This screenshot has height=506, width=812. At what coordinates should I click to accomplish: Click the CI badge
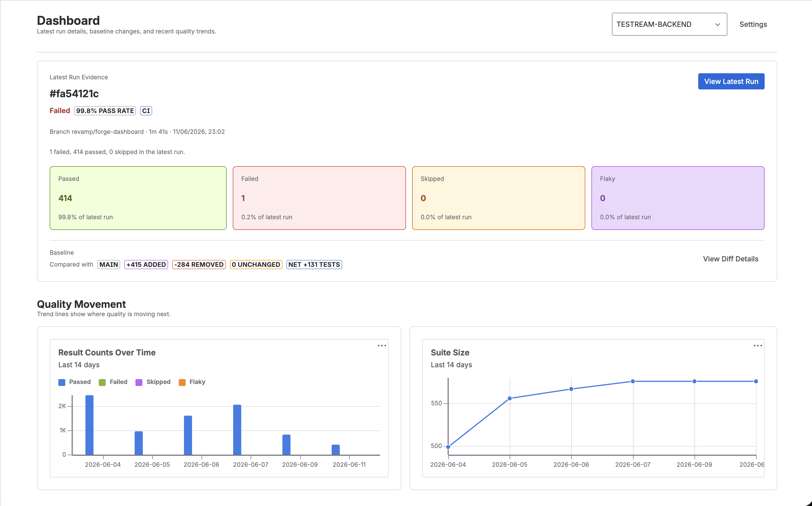[146, 111]
